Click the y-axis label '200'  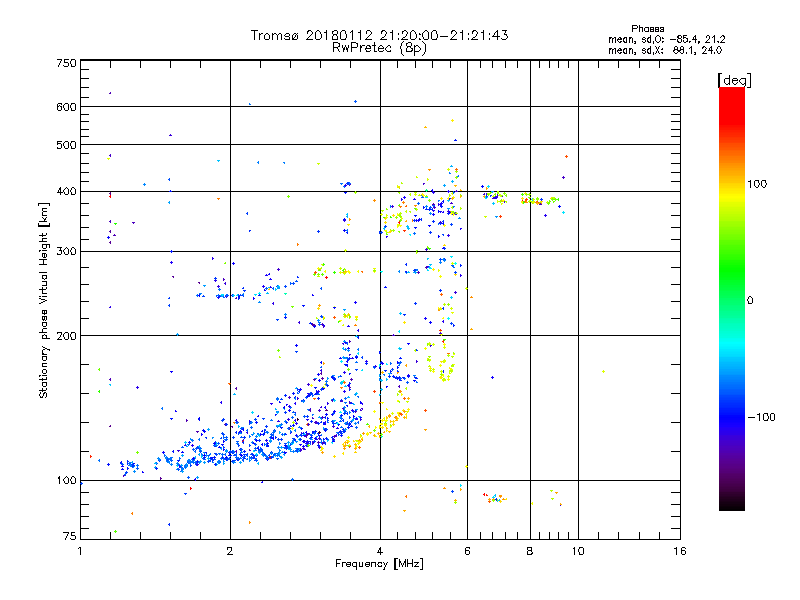point(66,336)
